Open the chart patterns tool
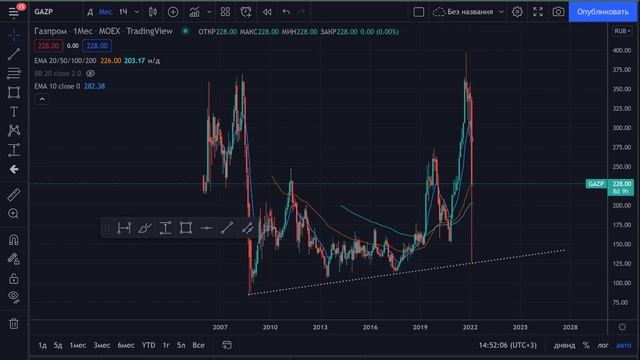The width and height of the screenshot is (640, 360). coord(14,131)
